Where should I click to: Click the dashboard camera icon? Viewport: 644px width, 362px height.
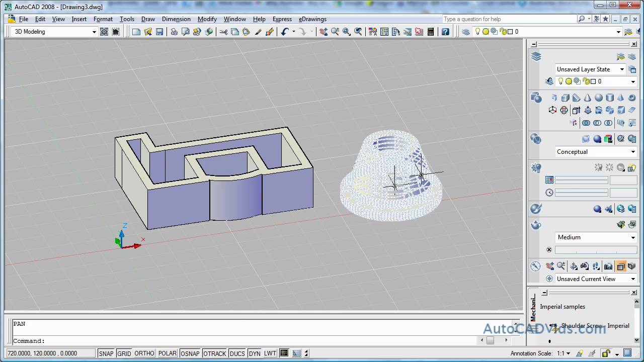pos(608,266)
